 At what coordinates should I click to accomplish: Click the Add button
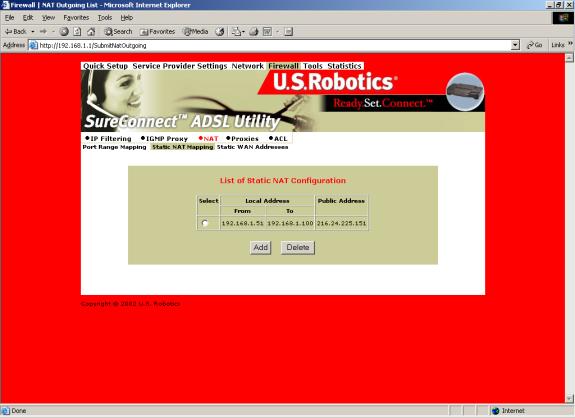pyautogui.click(x=260, y=248)
